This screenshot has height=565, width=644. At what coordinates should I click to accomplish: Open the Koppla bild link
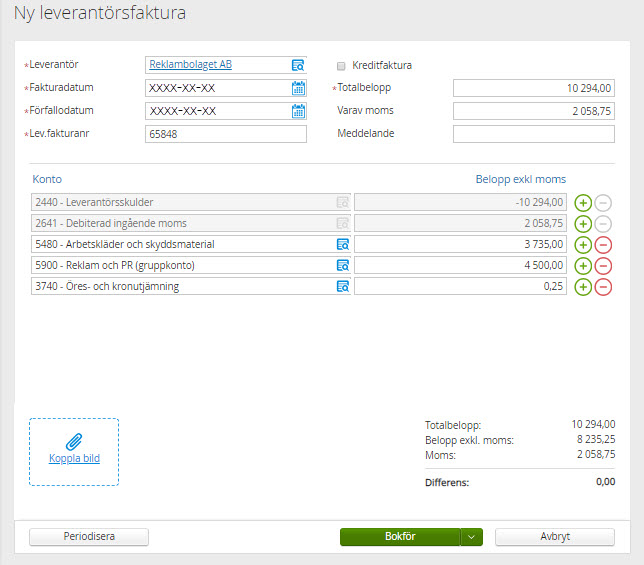(74, 459)
